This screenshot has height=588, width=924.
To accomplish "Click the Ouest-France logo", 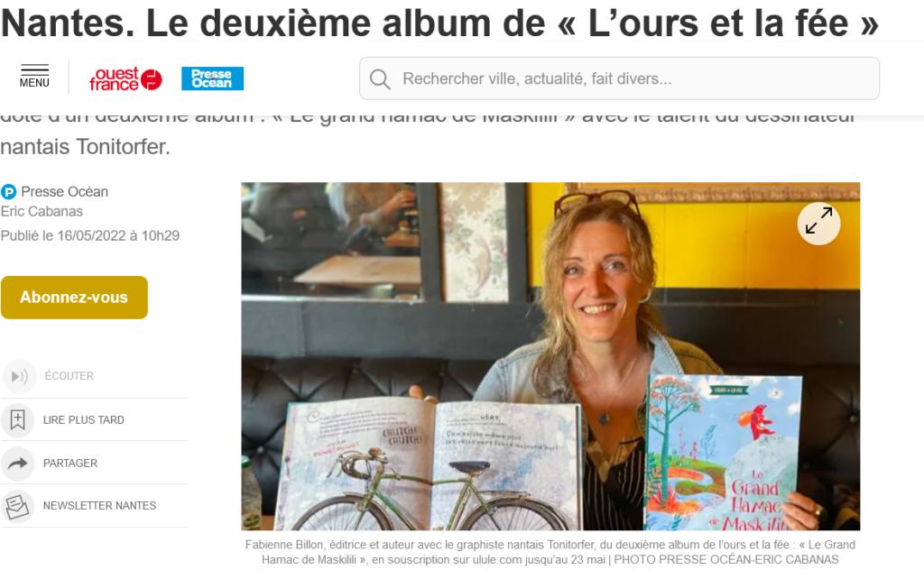I will [125, 79].
